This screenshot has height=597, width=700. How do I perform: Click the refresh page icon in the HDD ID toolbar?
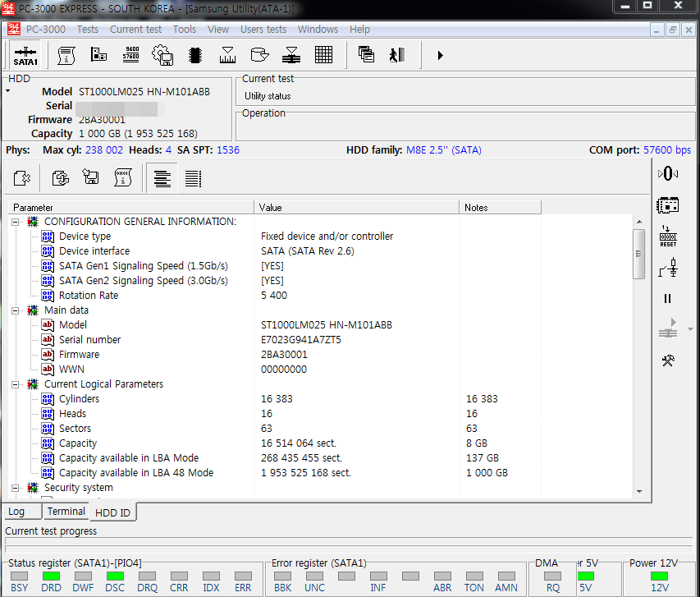pos(60,178)
